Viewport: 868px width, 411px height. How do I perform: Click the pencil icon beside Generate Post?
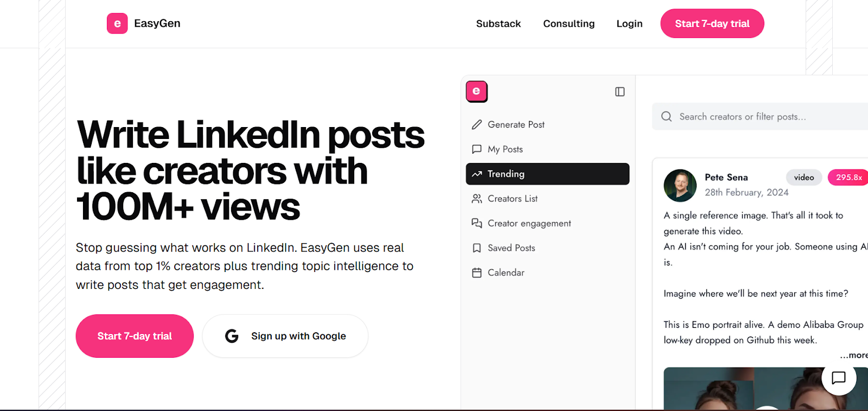coord(477,124)
